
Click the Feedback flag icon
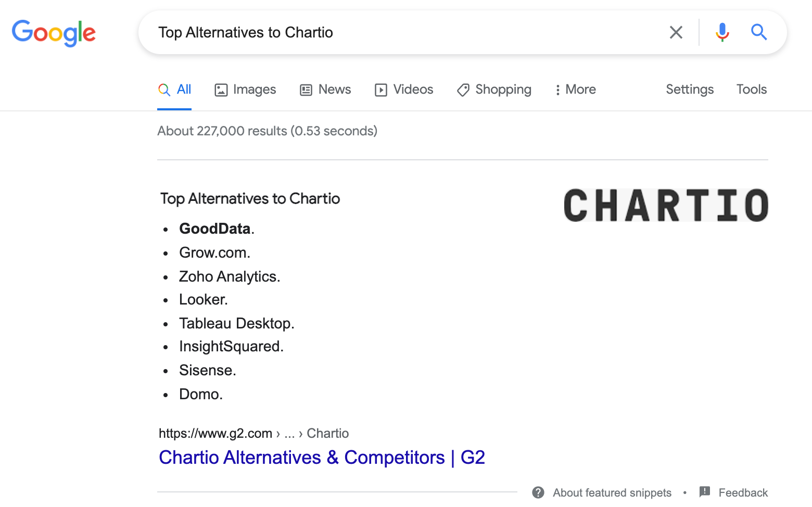pyautogui.click(x=705, y=491)
